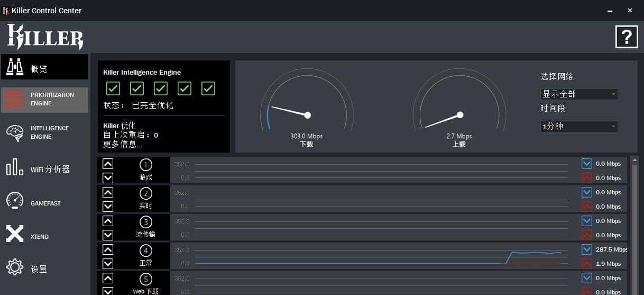Open the 概览 overview binoculars icon

tap(15, 67)
